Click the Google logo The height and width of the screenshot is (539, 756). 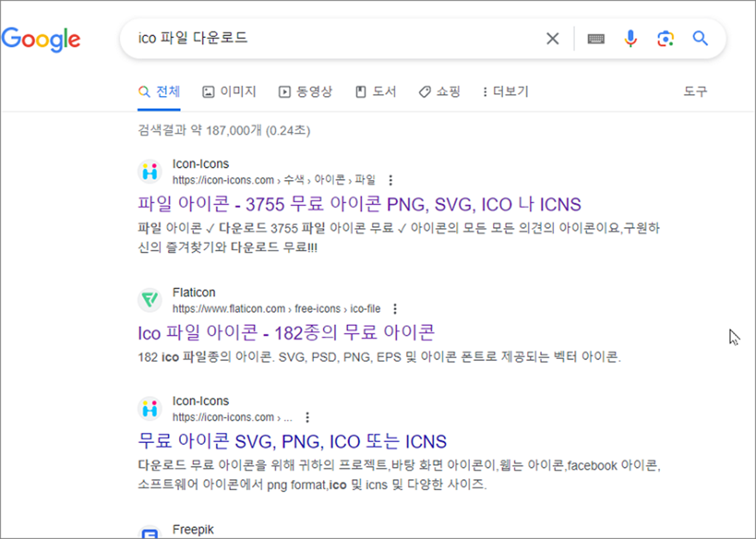pos(41,39)
